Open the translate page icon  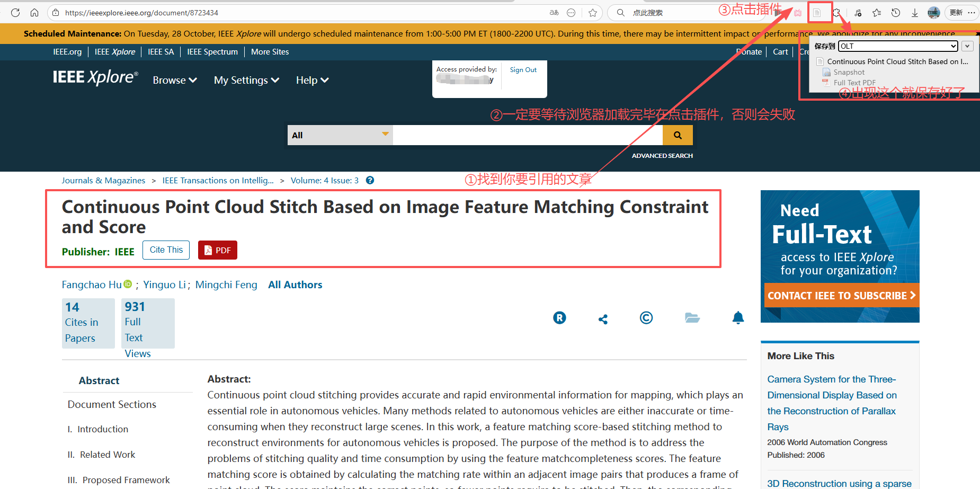tap(554, 13)
